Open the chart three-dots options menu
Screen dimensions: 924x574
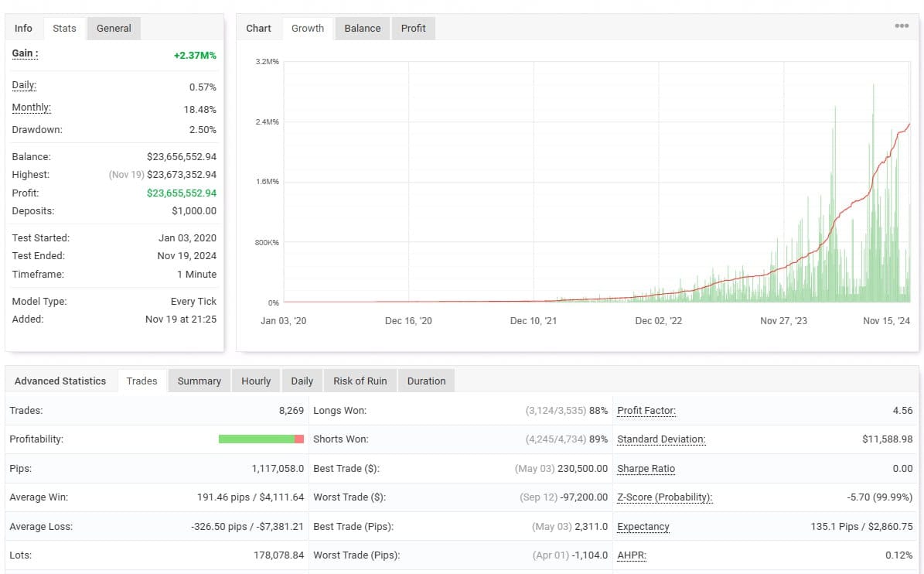click(901, 26)
